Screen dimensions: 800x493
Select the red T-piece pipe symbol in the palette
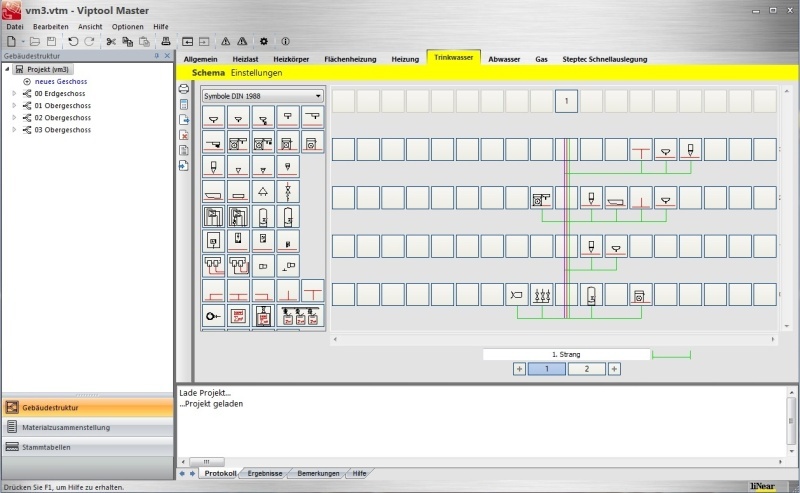point(312,291)
